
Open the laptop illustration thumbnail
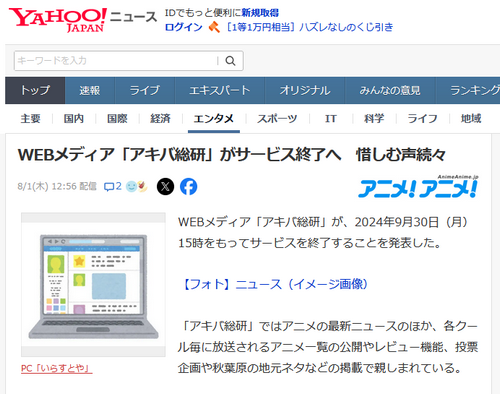[93, 285]
